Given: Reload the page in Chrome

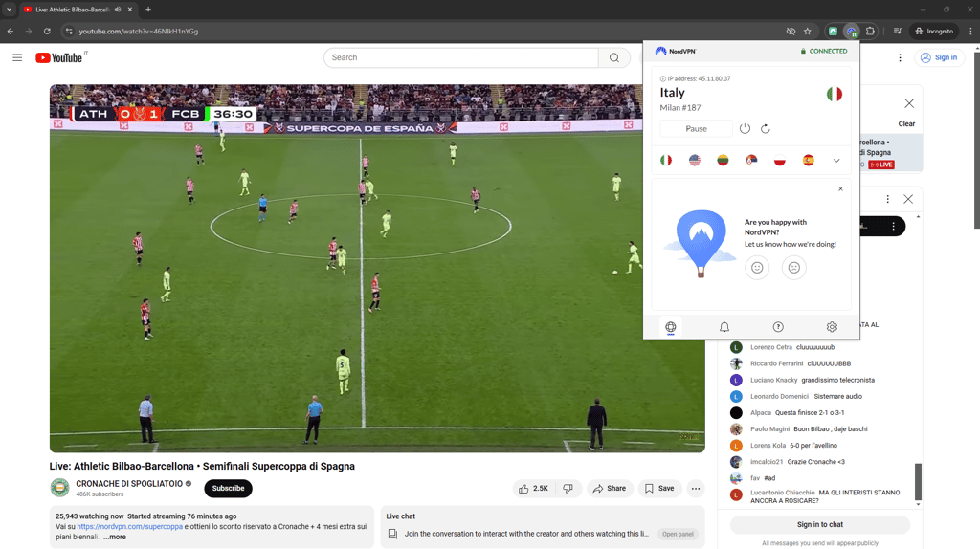Looking at the screenshot, I should 47,32.
